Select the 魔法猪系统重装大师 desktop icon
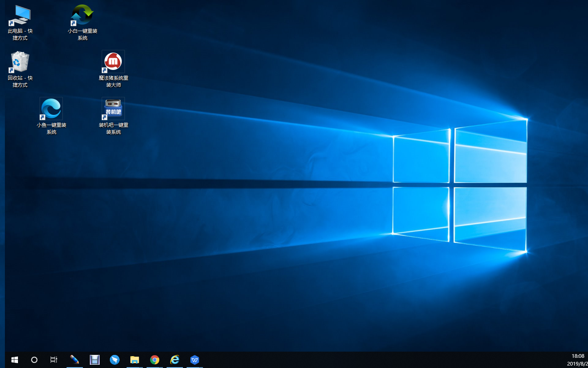 click(113, 62)
